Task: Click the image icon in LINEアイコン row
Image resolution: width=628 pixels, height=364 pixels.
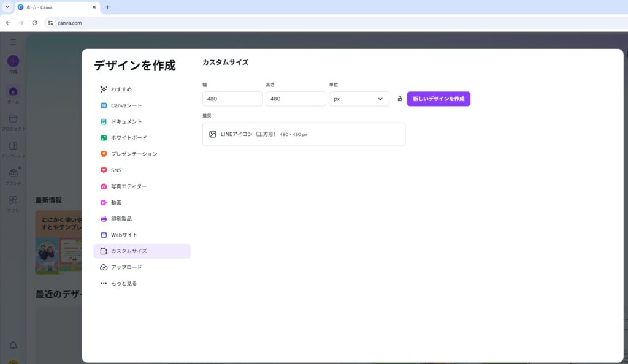Action: click(213, 134)
